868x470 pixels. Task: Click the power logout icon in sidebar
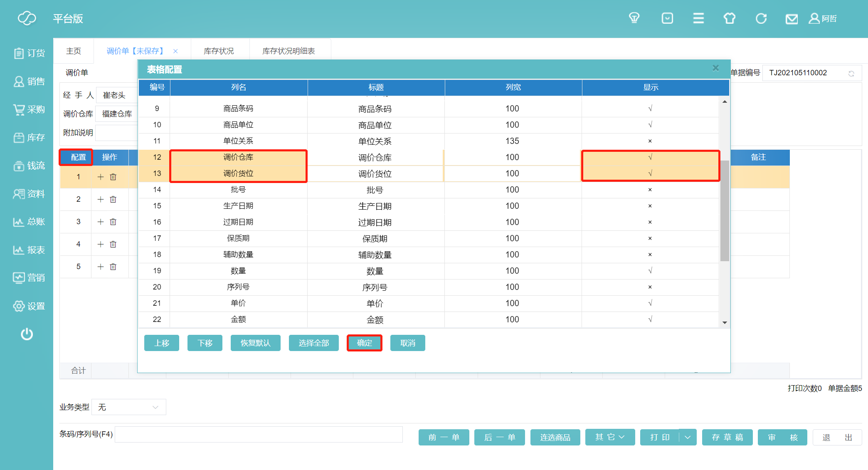(x=27, y=334)
